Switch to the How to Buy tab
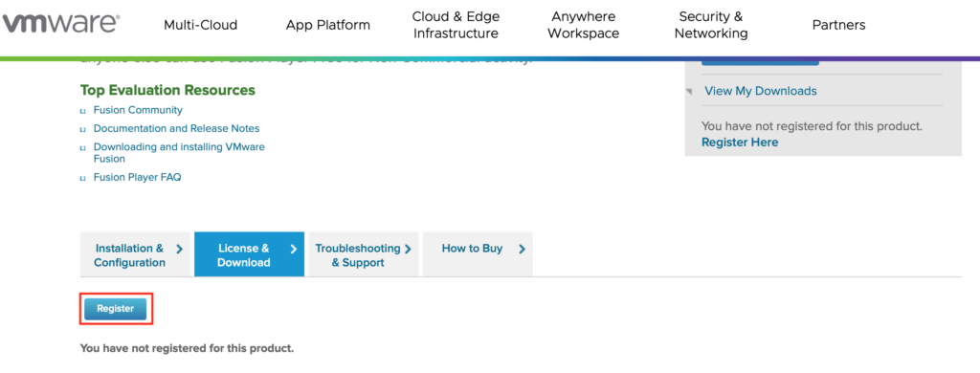The image size is (980, 373). click(x=478, y=255)
